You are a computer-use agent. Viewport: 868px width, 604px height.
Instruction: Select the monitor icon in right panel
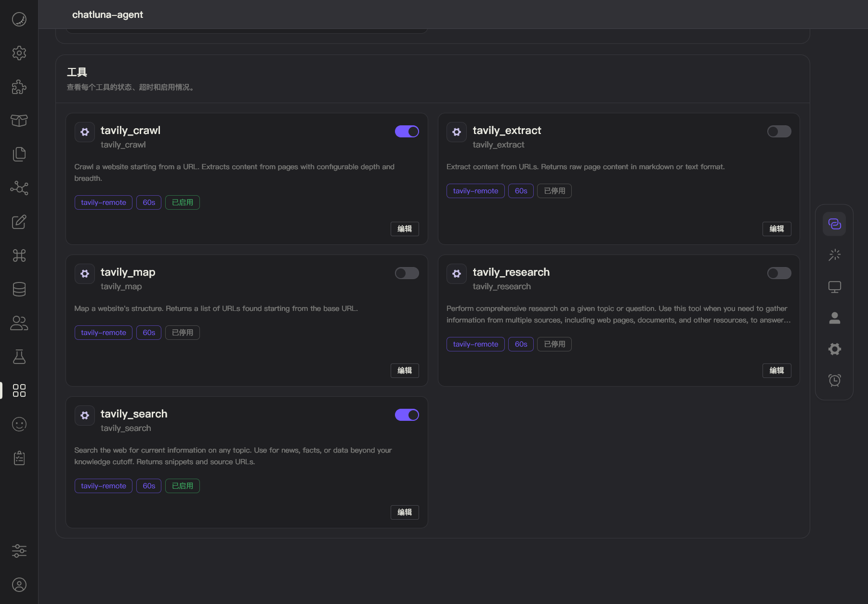[x=834, y=287]
